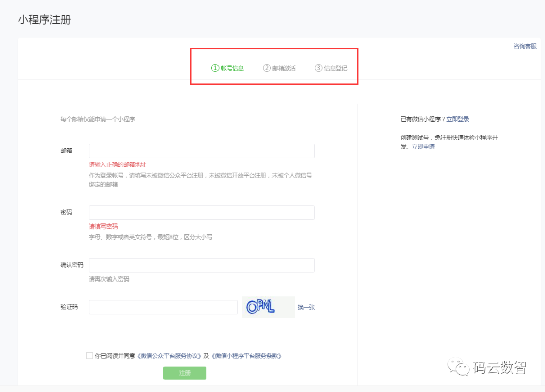The image size is (545, 392).
Task: Focus the 验证码 captcha input field
Action: (163, 307)
